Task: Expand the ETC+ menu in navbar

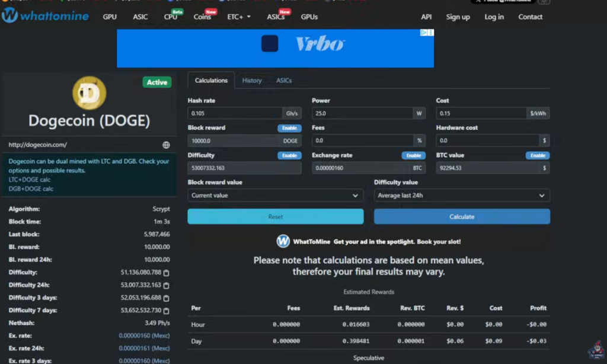Action: [239, 17]
